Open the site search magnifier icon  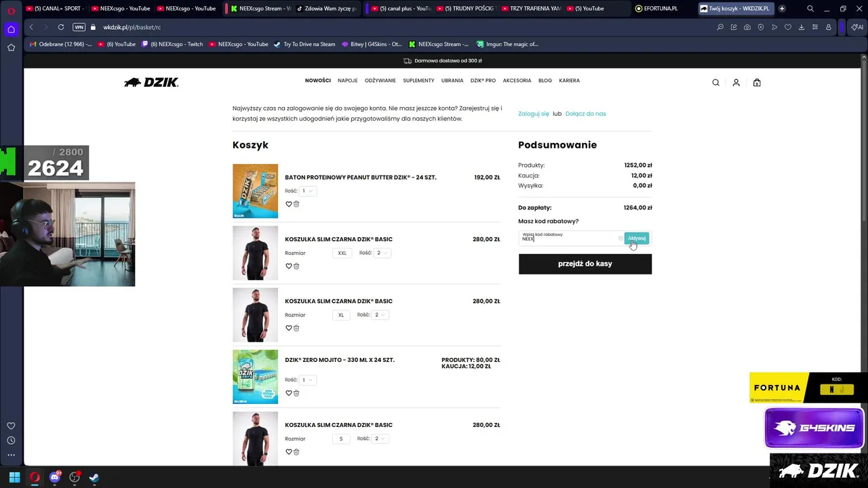pos(715,83)
